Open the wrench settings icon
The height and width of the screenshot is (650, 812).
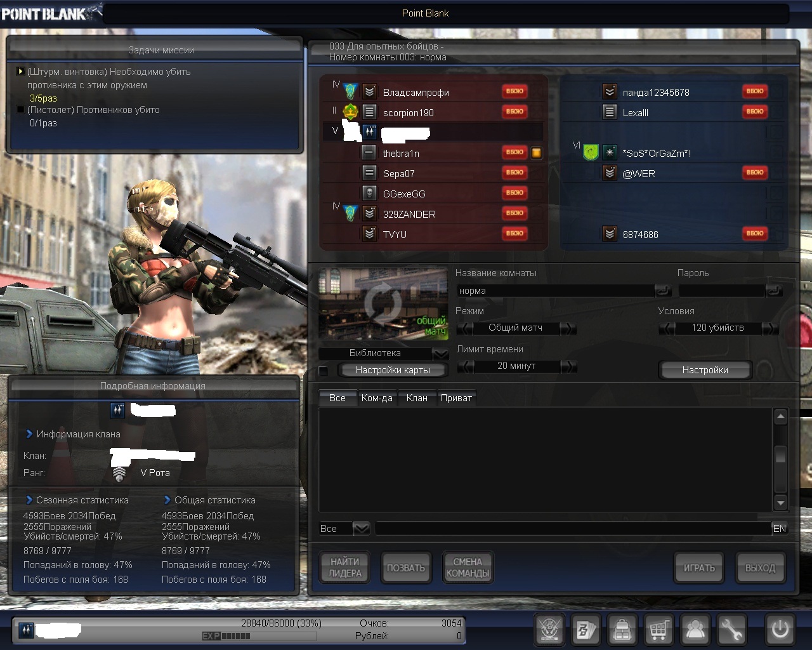pyautogui.click(x=731, y=630)
